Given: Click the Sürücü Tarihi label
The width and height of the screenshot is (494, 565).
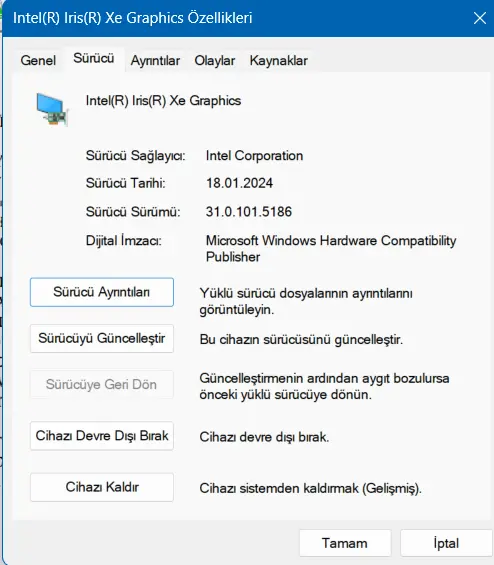Looking at the screenshot, I should (125, 183).
